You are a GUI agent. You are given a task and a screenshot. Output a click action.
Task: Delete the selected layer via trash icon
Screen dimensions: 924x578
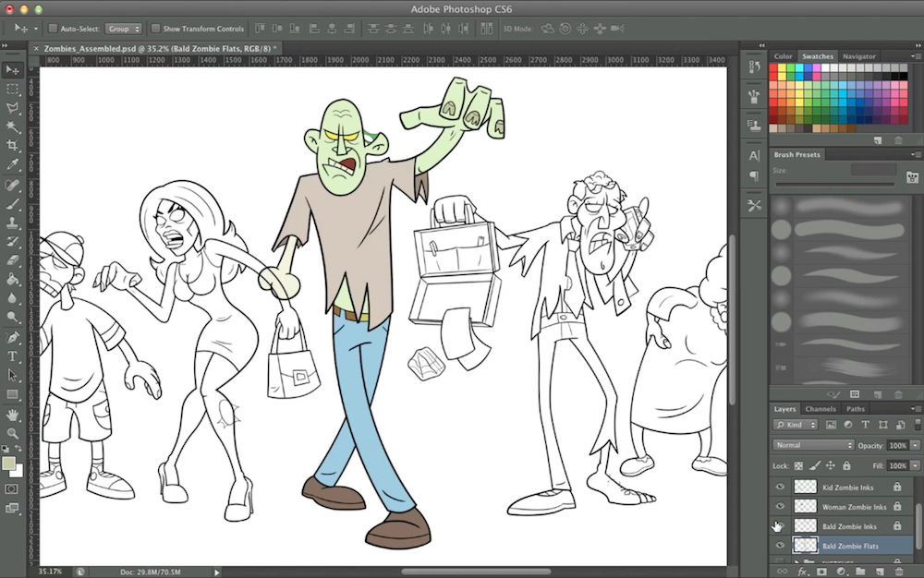898,571
